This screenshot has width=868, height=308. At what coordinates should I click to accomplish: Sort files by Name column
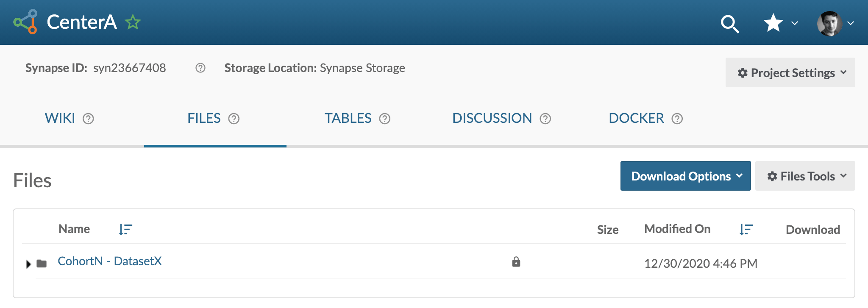[125, 229]
